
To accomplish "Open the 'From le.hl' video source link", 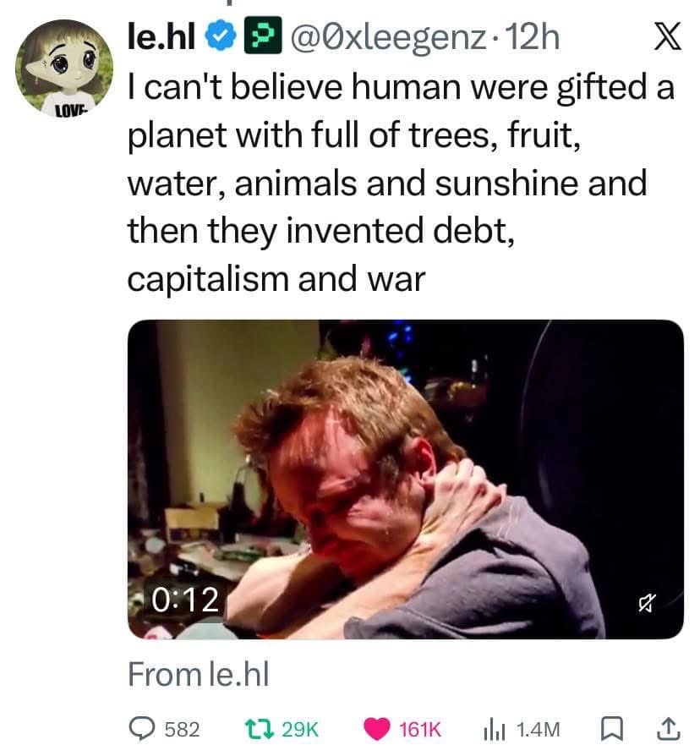I will coord(197,674).
